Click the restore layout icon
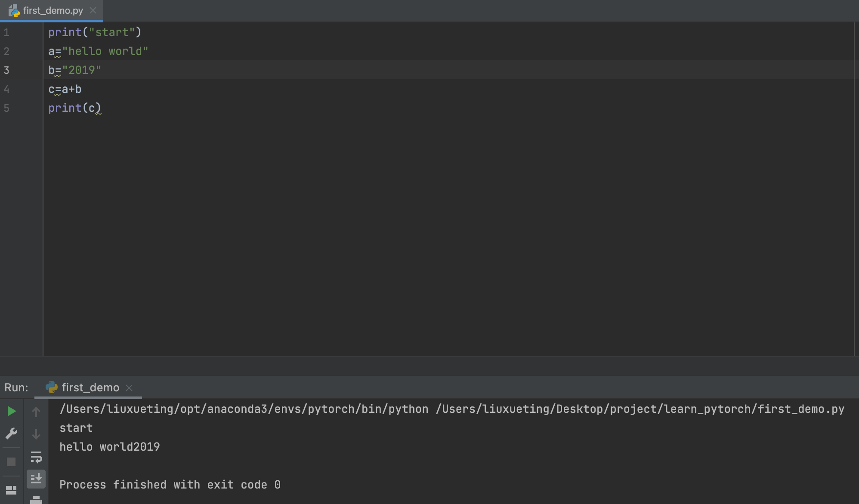This screenshot has width=859, height=504. point(12,490)
